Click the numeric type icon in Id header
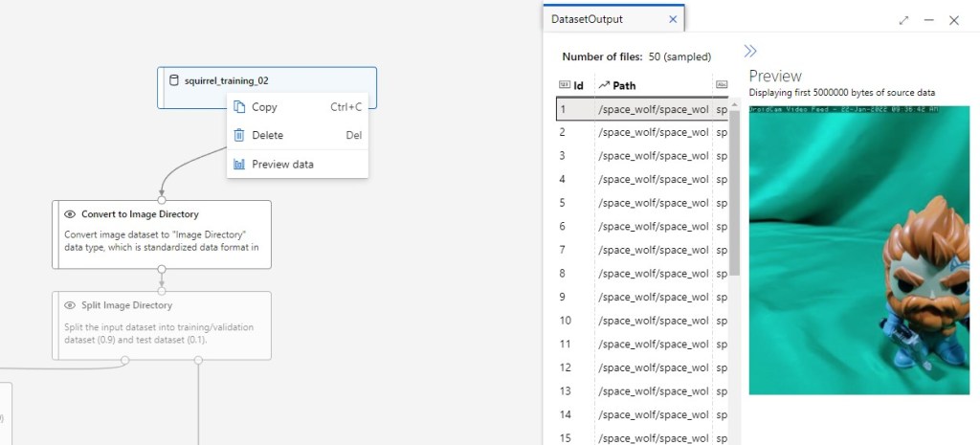 564,85
